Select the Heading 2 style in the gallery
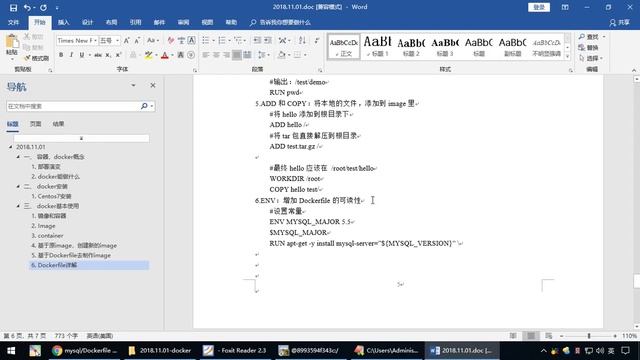 [411, 46]
